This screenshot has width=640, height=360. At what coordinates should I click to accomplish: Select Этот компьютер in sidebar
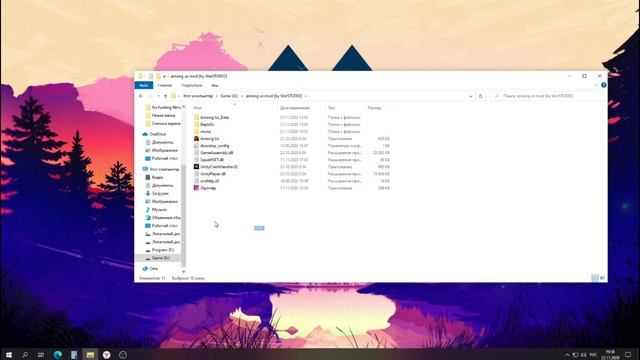point(160,169)
